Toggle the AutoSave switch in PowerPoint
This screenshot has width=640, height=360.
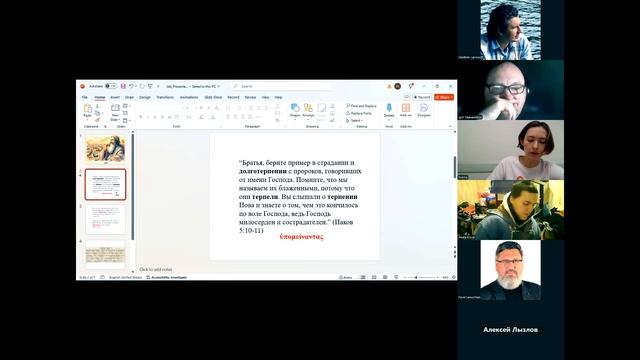[111, 86]
